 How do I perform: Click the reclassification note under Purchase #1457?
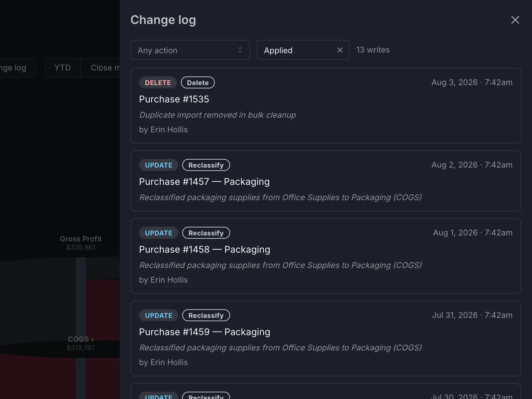coord(280,198)
